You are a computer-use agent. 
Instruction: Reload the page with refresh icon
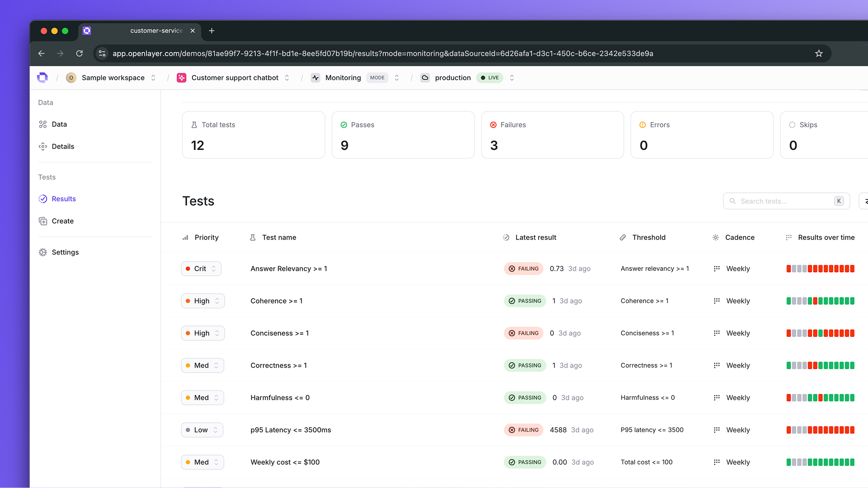80,53
